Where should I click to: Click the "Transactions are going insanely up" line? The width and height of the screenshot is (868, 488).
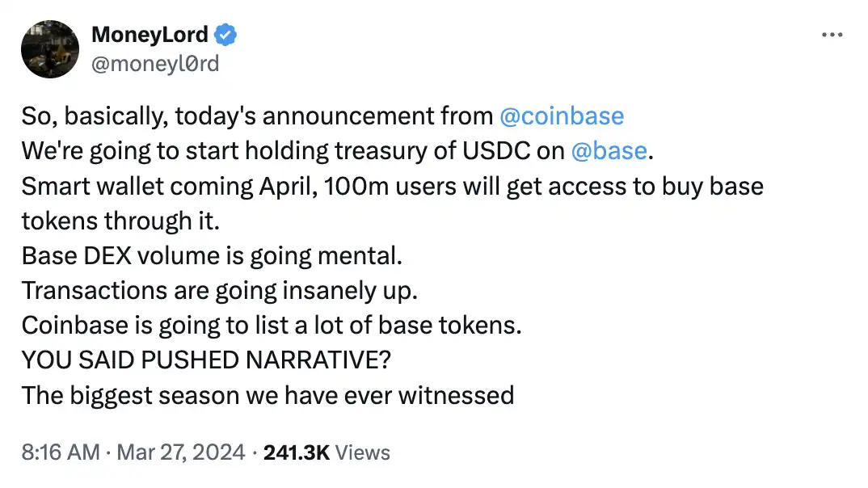click(x=219, y=291)
